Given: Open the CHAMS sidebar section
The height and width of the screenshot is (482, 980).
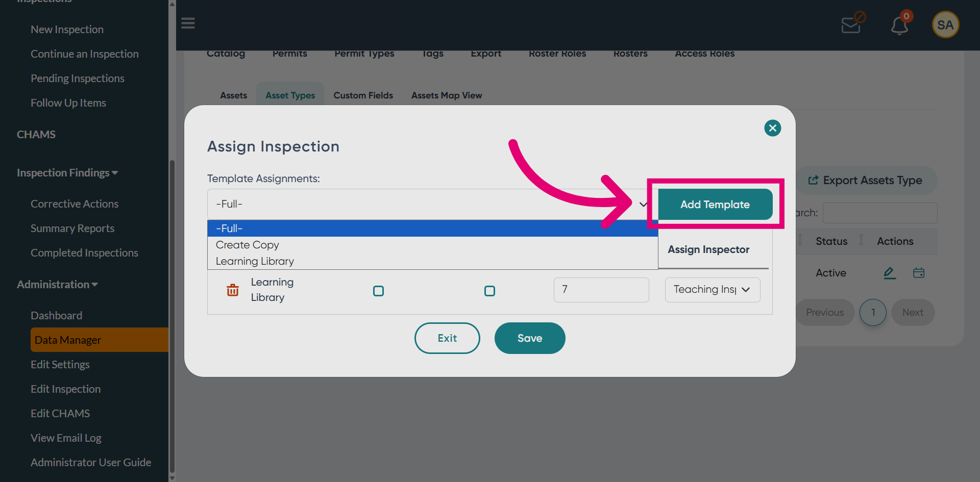Looking at the screenshot, I should 36,135.
